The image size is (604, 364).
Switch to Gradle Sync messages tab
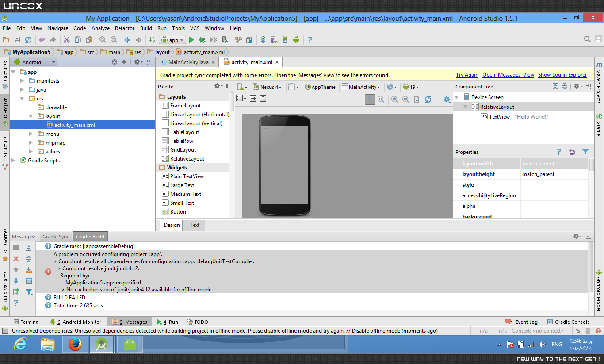pos(56,237)
